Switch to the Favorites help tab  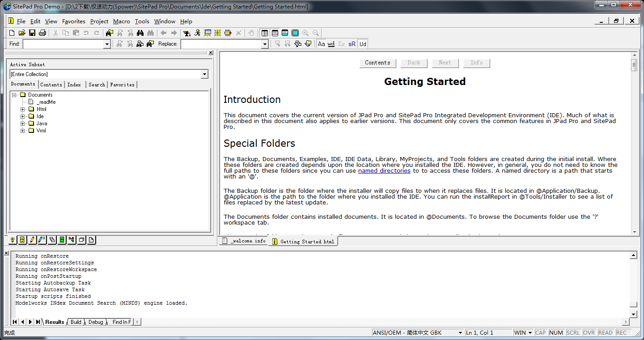coord(122,85)
